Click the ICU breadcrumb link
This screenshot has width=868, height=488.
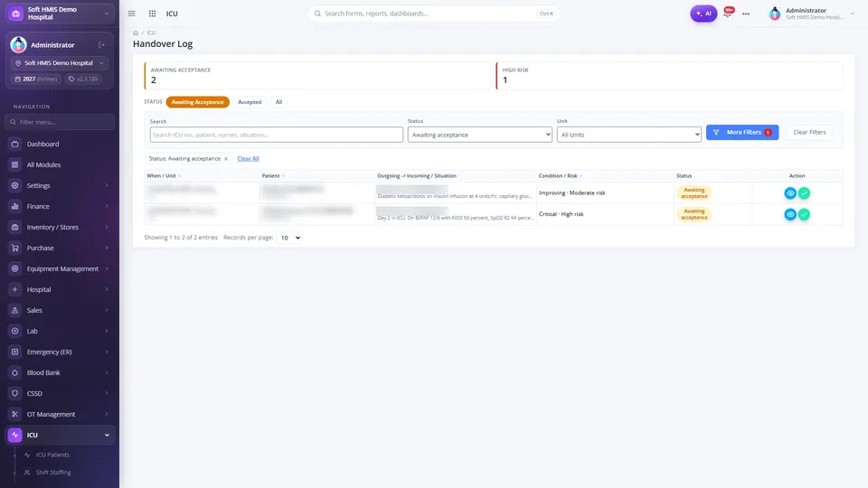tap(151, 33)
